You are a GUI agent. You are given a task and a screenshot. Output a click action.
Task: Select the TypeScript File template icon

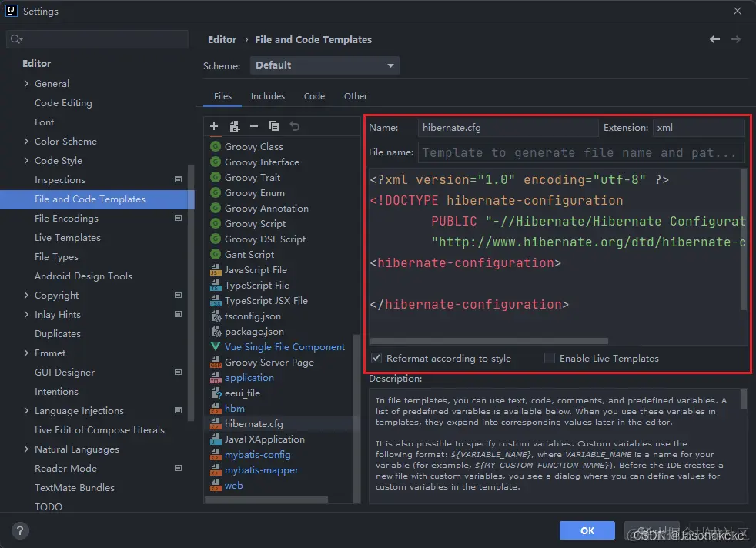click(216, 286)
